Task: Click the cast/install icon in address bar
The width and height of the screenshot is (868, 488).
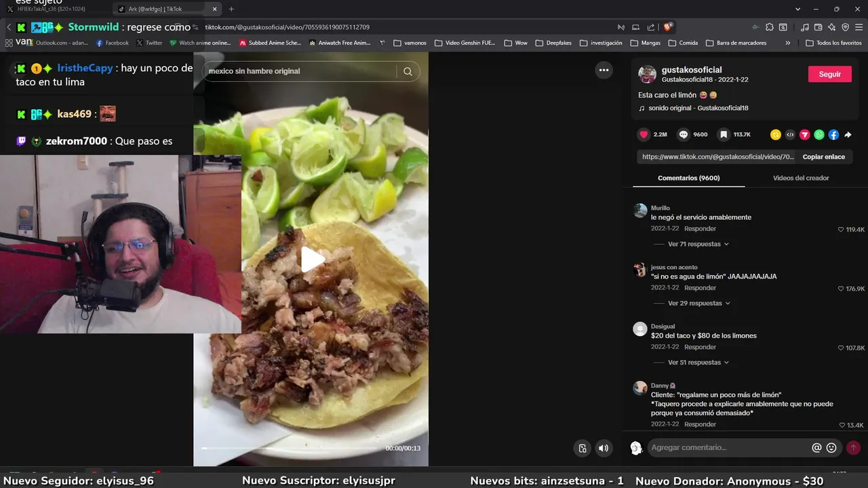Action: [x=635, y=27]
